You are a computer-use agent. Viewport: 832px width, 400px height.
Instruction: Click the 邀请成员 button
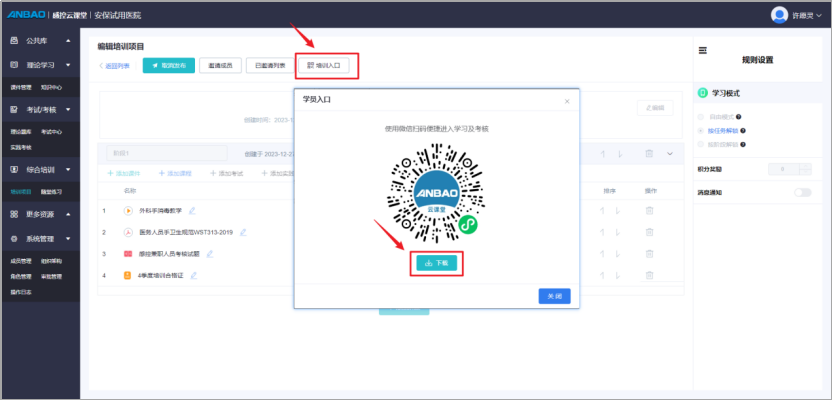tap(220, 65)
